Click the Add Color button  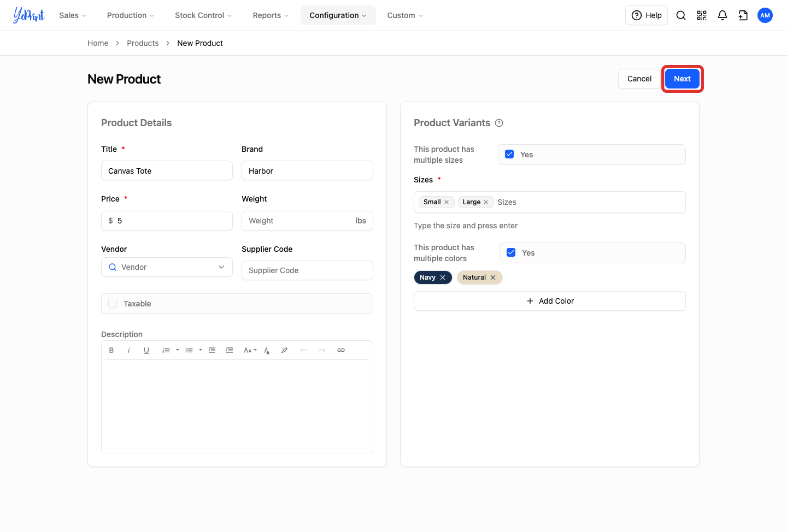point(550,301)
